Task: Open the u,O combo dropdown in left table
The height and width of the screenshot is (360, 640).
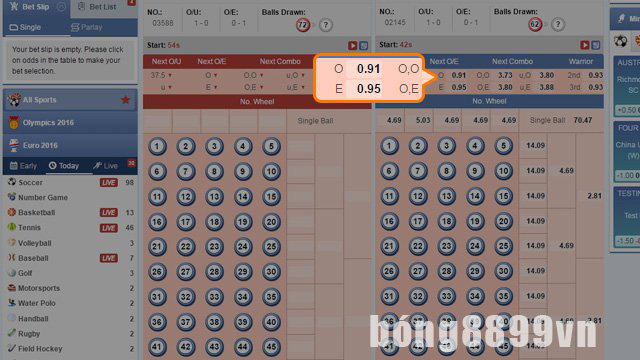Action: coord(296,75)
